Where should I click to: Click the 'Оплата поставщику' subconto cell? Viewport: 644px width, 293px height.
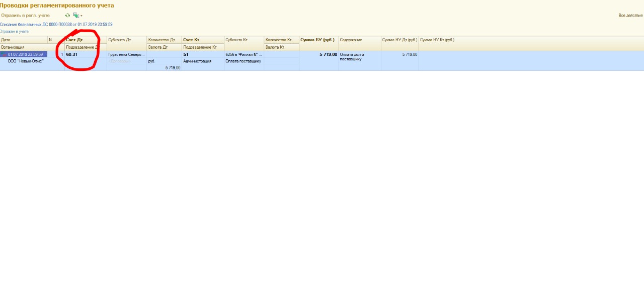244,61
